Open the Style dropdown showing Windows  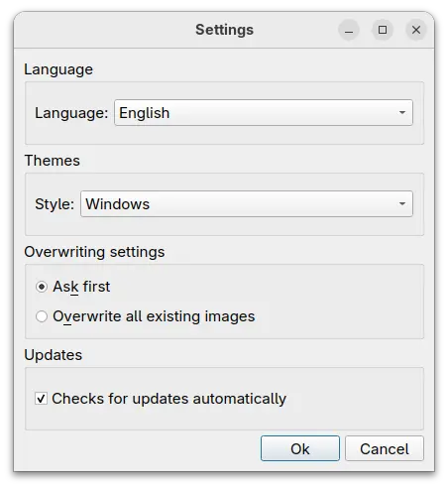click(x=247, y=204)
